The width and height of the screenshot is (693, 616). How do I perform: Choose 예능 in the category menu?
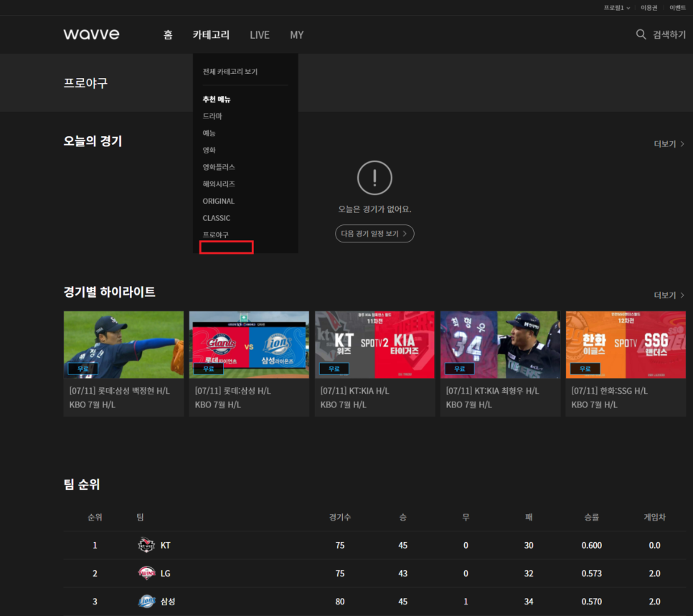(209, 133)
